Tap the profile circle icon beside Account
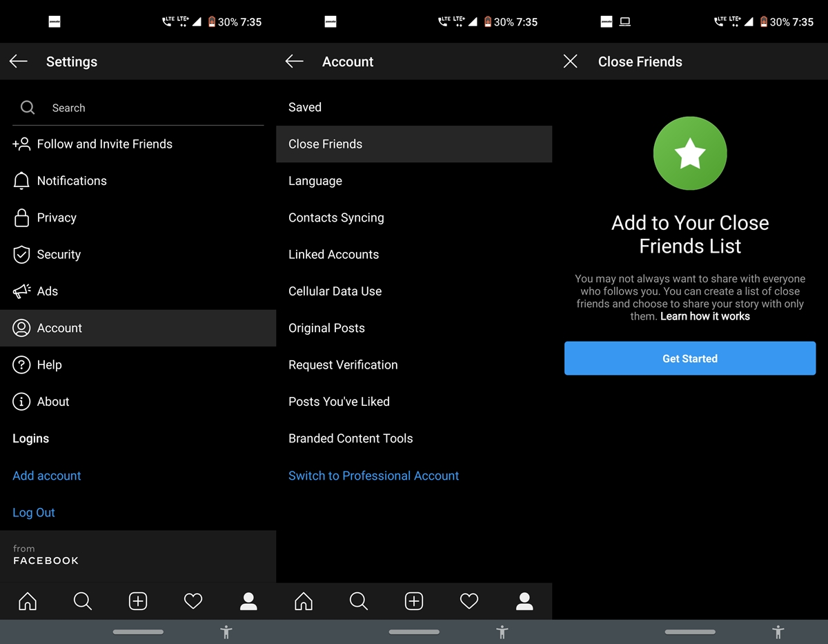This screenshot has width=828, height=644. click(21, 328)
